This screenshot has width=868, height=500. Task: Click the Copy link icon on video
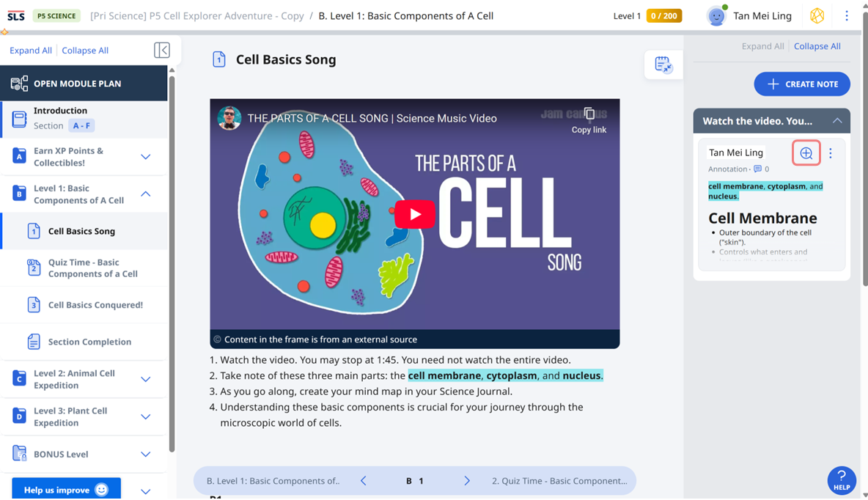click(x=589, y=114)
